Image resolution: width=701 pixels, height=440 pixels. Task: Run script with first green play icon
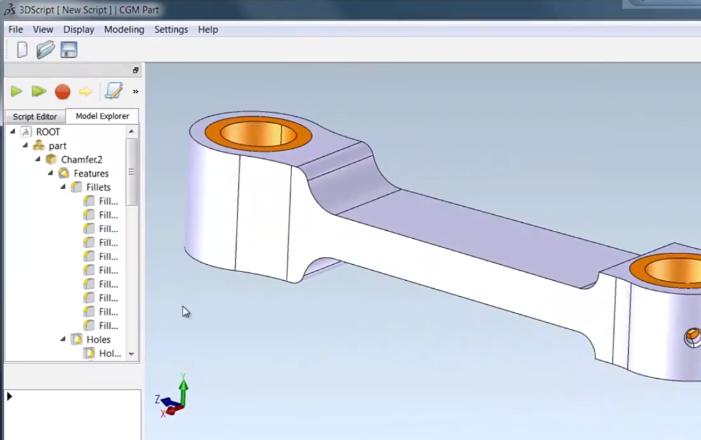(17, 91)
